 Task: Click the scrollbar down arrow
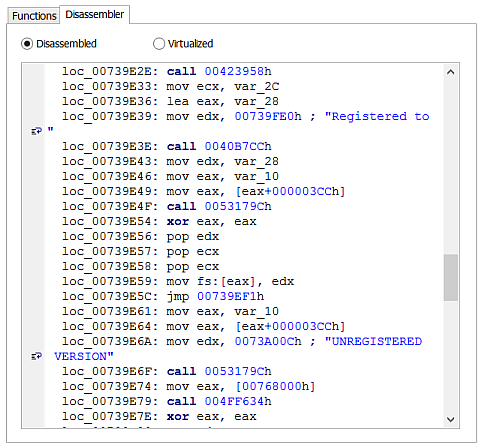[450, 419]
